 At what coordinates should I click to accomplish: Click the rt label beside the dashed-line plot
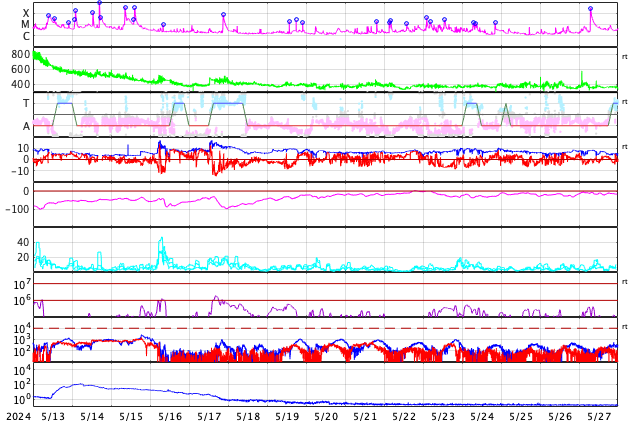point(624,327)
